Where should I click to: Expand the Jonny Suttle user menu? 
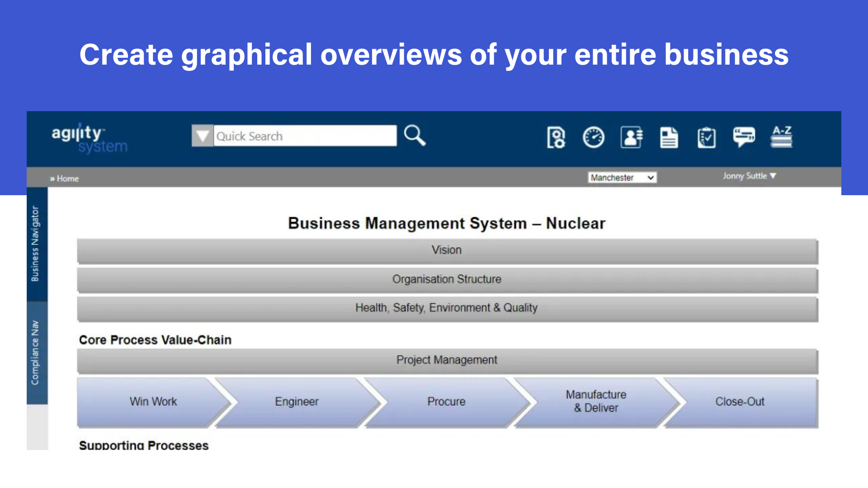coord(749,176)
